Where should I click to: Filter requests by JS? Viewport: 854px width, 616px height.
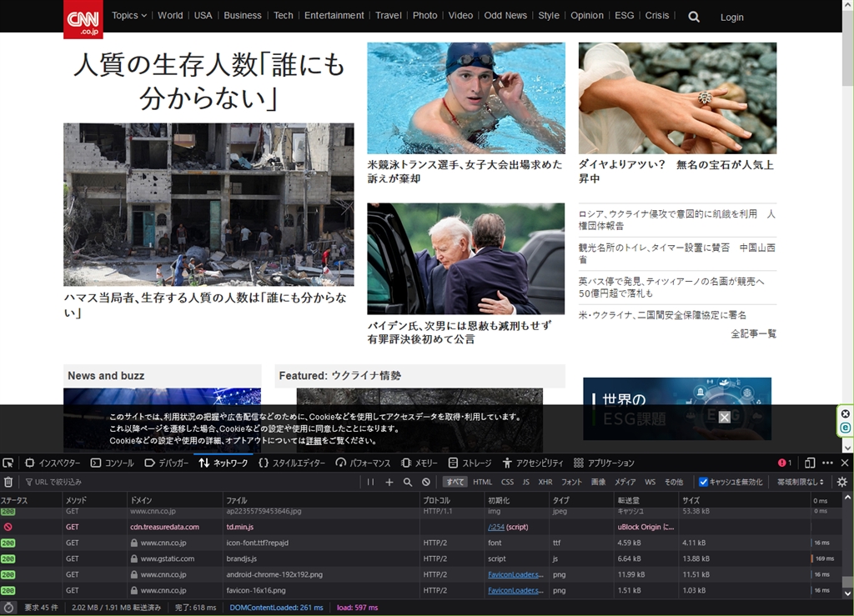pyautogui.click(x=525, y=482)
